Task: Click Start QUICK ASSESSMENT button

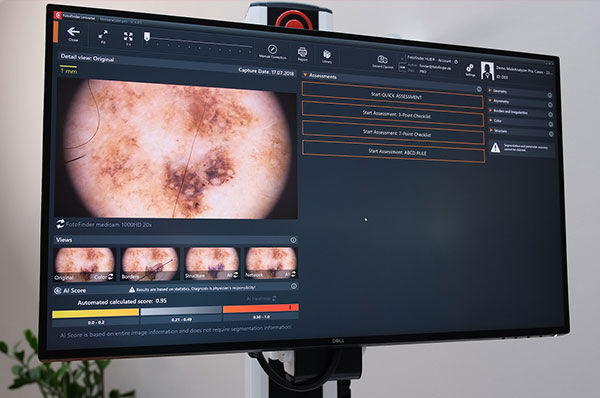Action: (x=392, y=95)
